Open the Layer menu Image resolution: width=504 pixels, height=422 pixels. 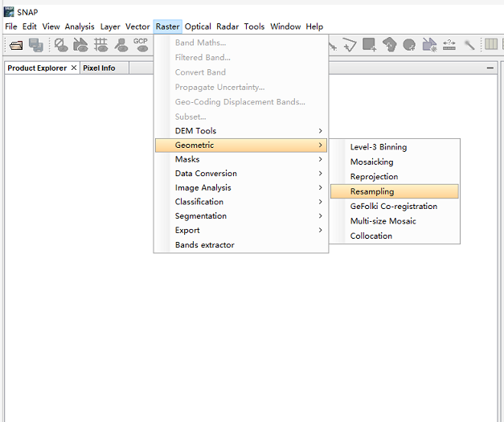(110, 27)
